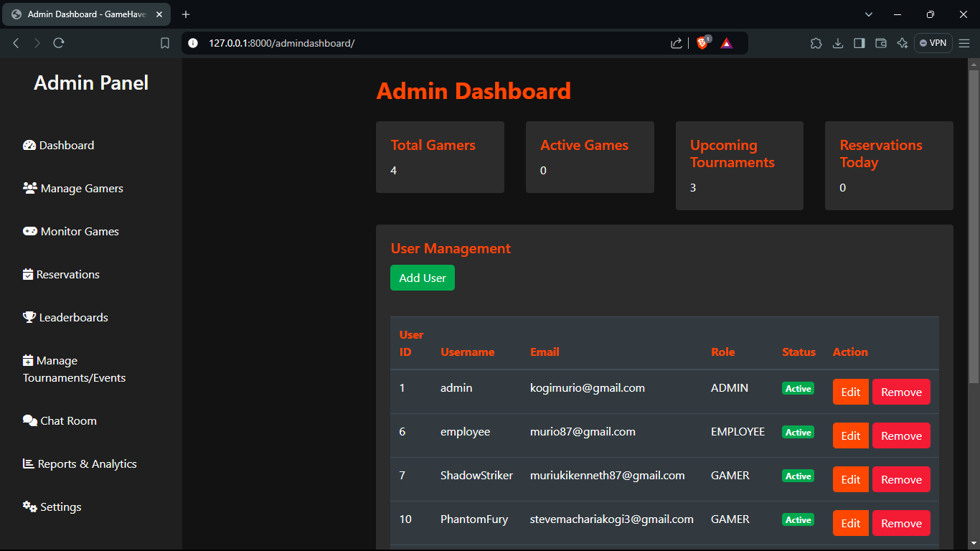Screen dimensions: 980x551
Task: Click email stevemachariakogi3@gmail.com
Action: click(612, 519)
